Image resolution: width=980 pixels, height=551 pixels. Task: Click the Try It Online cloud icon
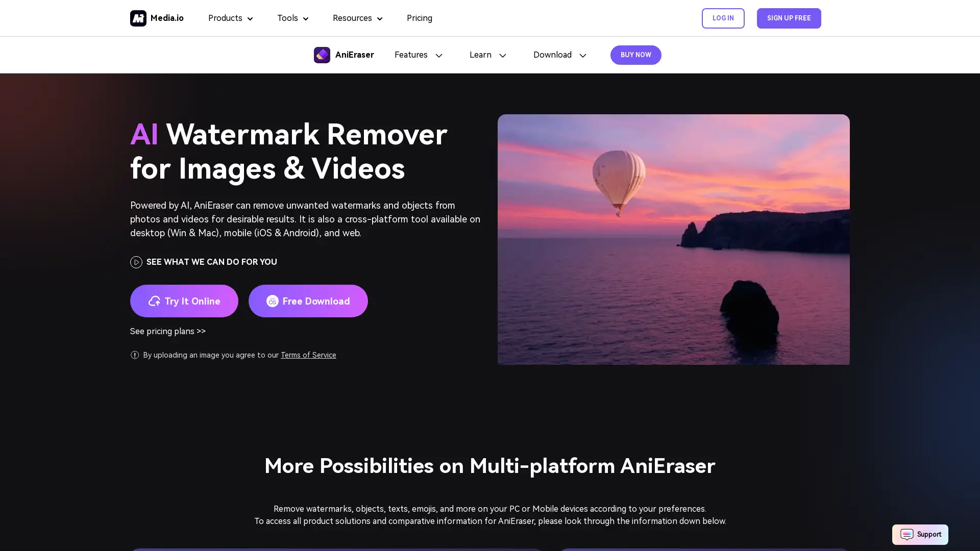pos(154,300)
